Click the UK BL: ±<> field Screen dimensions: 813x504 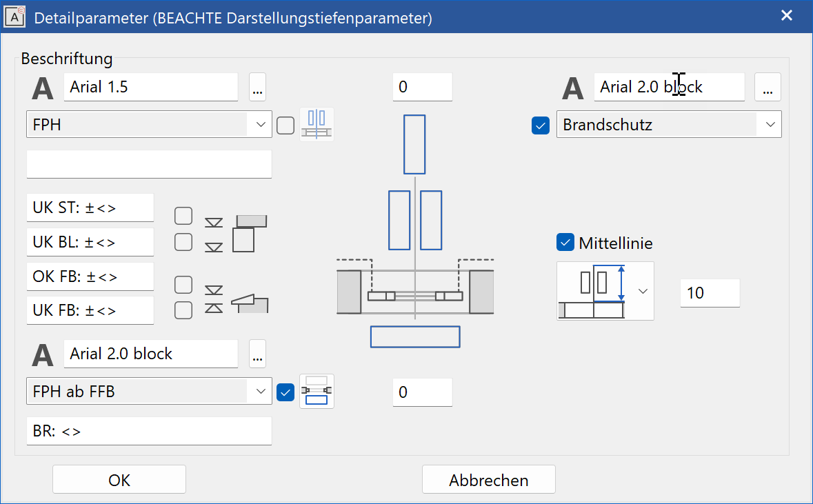coord(90,242)
